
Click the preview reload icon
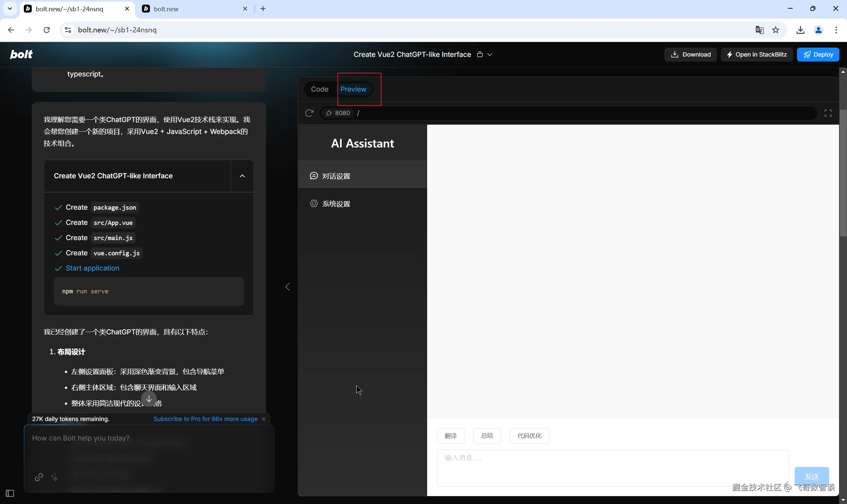(309, 113)
